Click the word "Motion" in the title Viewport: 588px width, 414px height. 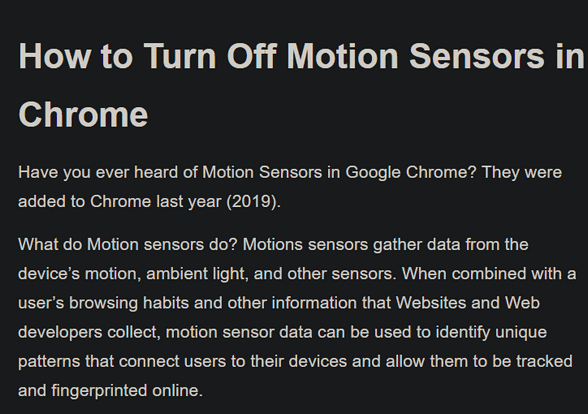coord(342,56)
